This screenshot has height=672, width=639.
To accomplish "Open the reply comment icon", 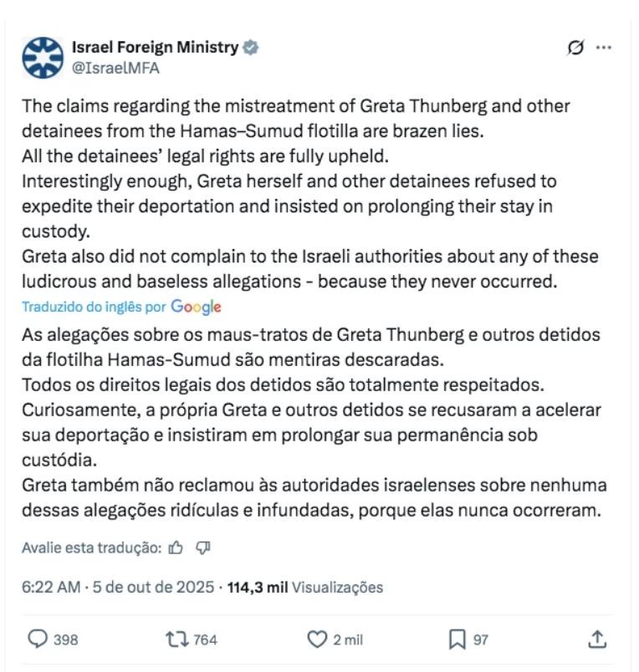I will 38,639.
